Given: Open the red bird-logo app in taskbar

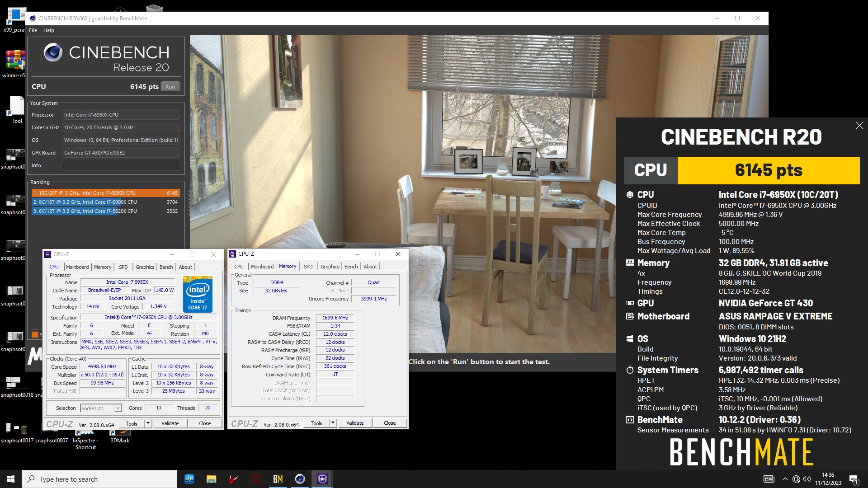Looking at the screenshot, I should click(x=233, y=479).
